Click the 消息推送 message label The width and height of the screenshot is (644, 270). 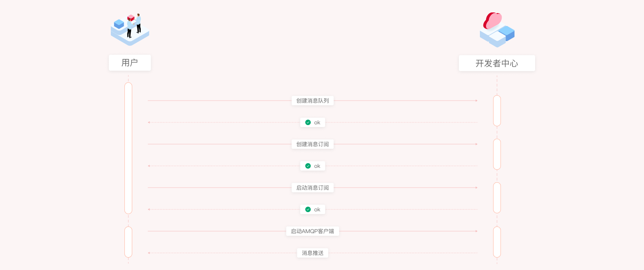313,253
